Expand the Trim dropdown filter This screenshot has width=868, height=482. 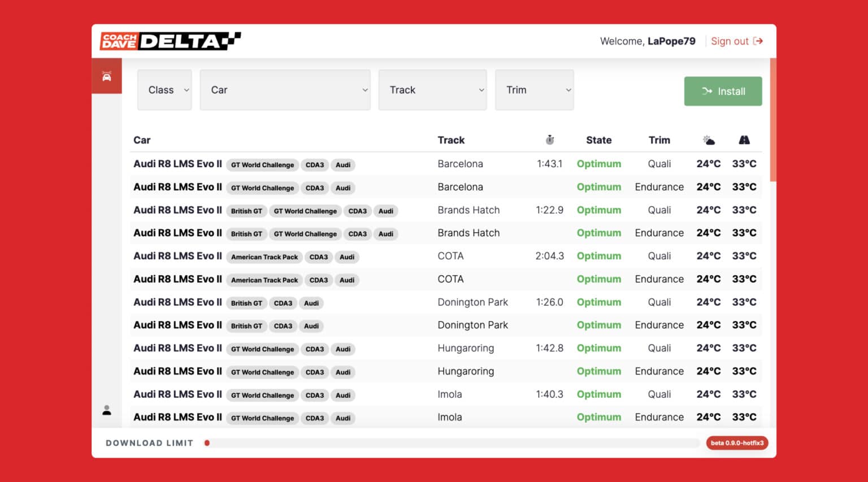[x=534, y=90]
